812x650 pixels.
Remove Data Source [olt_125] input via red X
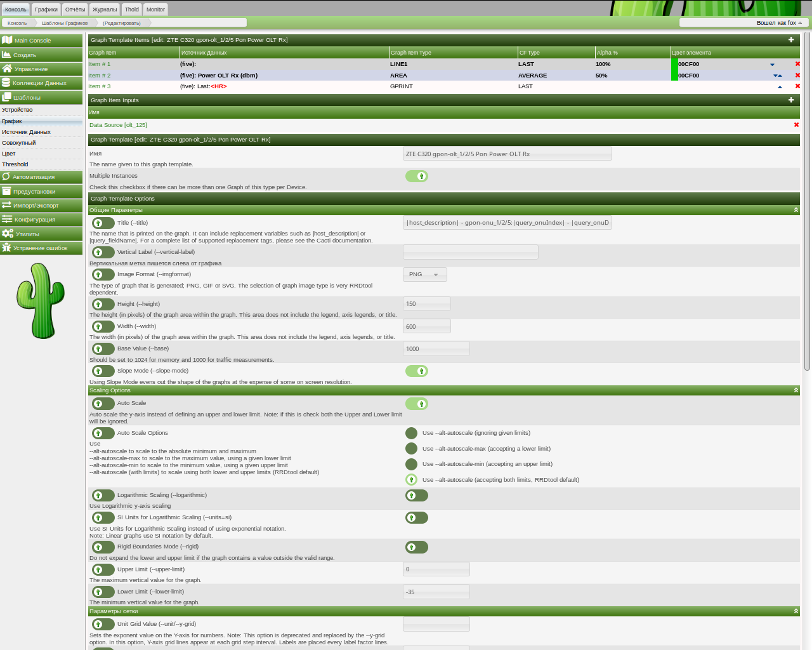pos(796,124)
